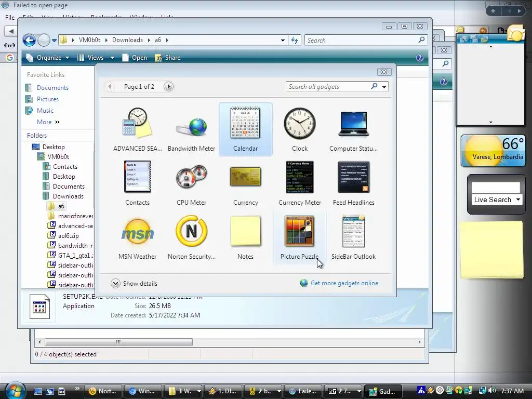The image size is (532, 399).
Task: Select the Currency Meter gadget
Action: tap(300, 183)
